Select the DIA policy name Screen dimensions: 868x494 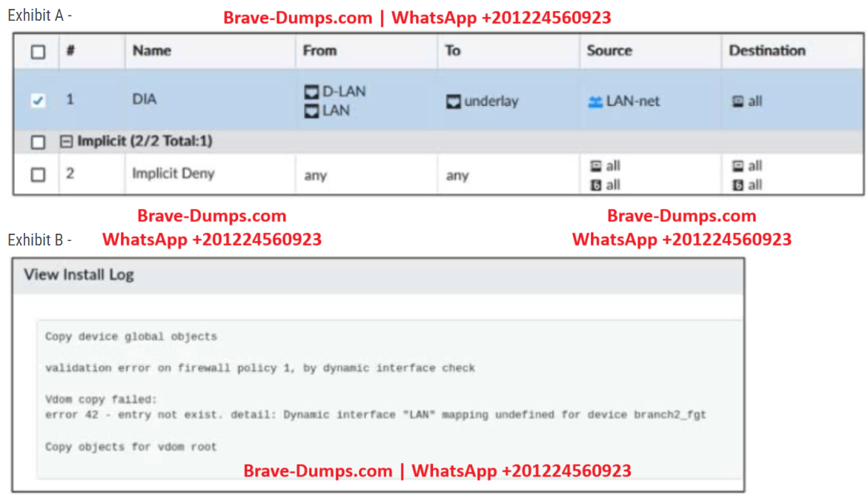tap(145, 99)
